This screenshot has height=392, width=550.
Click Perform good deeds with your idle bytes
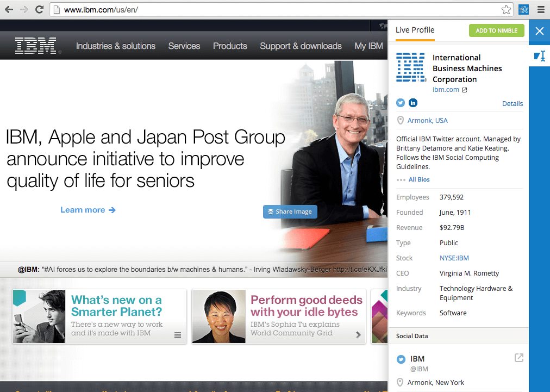pyautogui.click(x=307, y=306)
